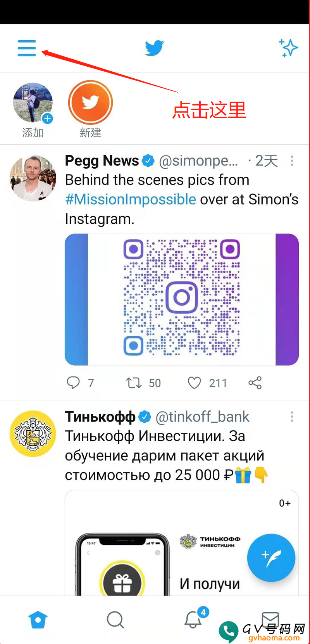Open Pegg News profile name
This screenshot has width=310, height=644.
pyautogui.click(x=102, y=161)
